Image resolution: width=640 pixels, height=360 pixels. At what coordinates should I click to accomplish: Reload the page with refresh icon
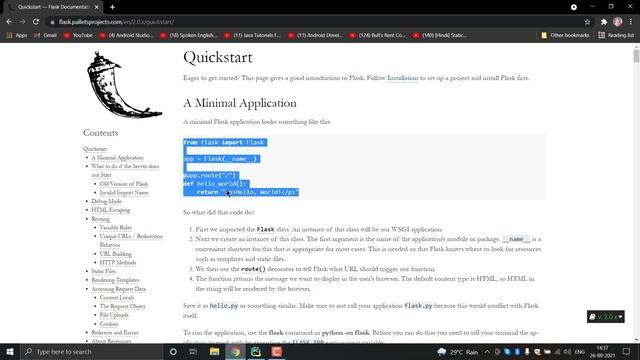pyautogui.click(x=36, y=22)
